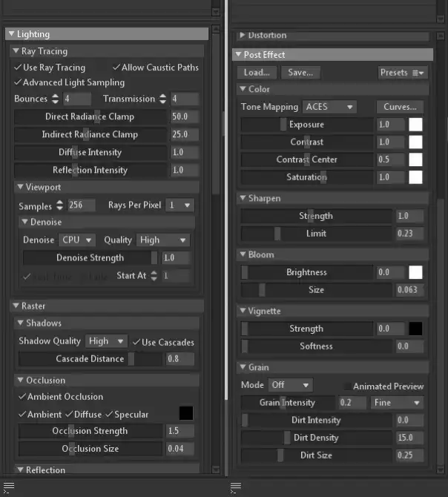Click the Vignette Strength black color swatch
This screenshot has height=497, width=448.
(x=415, y=329)
